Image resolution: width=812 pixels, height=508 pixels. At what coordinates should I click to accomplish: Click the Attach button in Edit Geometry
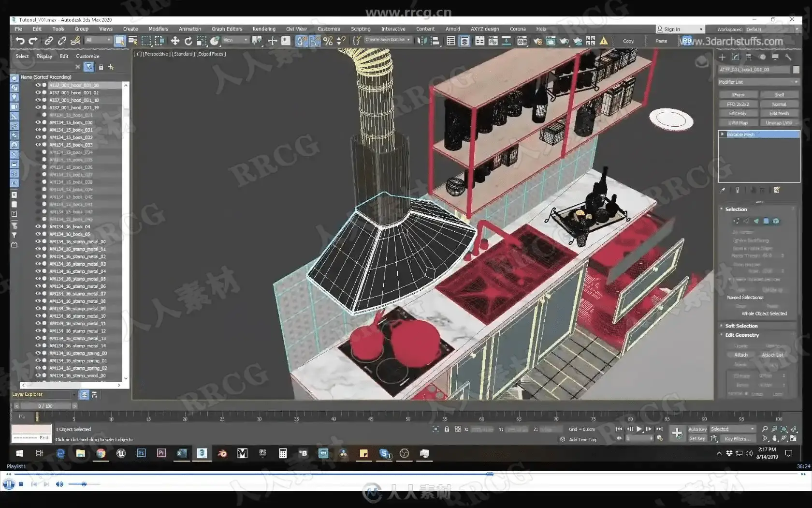tap(740, 355)
